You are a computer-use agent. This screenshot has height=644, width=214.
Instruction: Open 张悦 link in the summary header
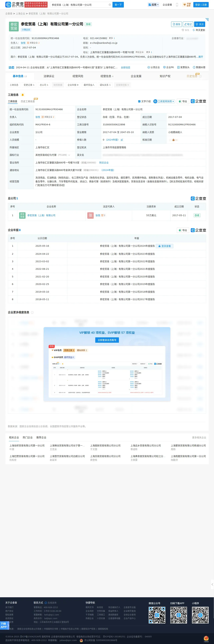coord(23,43)
